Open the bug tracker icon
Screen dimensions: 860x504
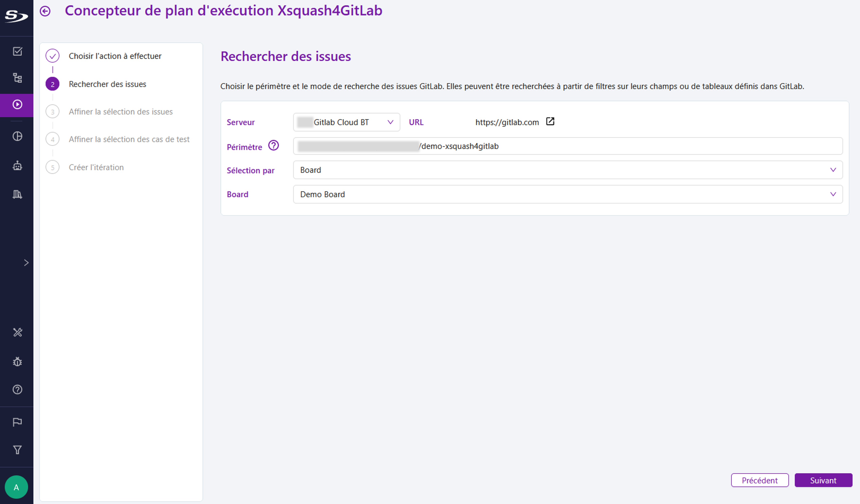tap(17, 362)
